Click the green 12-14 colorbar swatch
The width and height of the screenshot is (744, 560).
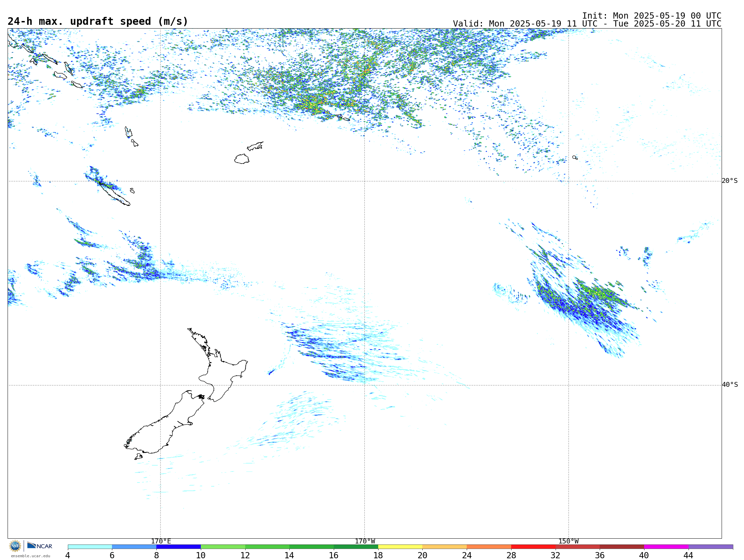pos(267,547)
